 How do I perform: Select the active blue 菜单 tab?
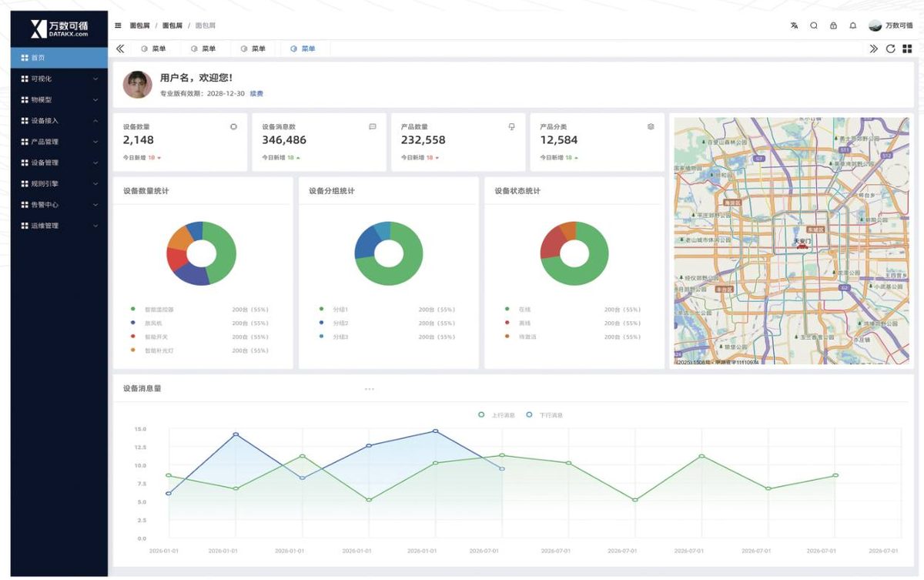pos(303,49)
